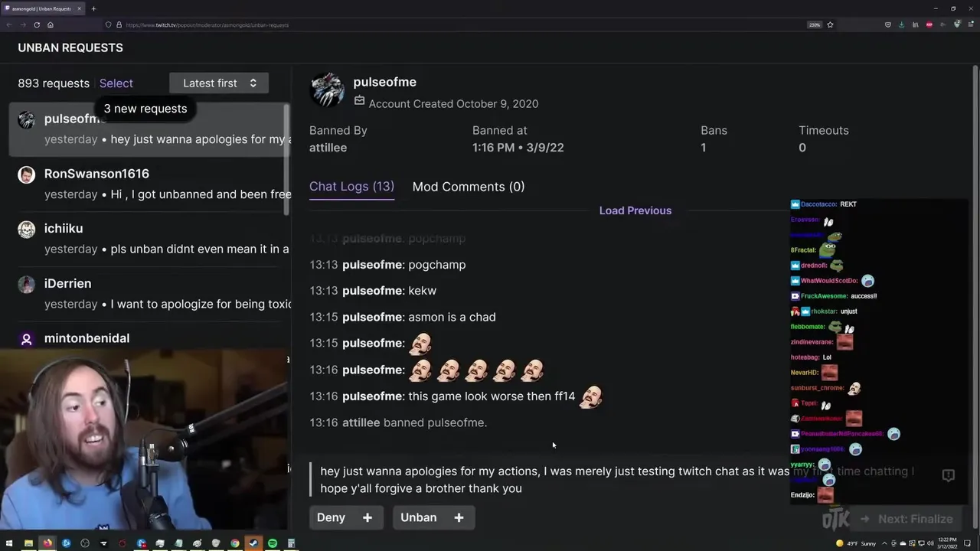Screen dimensions: 980x551
Task: Open Steam from the taskbar
Action: [253, 543]
